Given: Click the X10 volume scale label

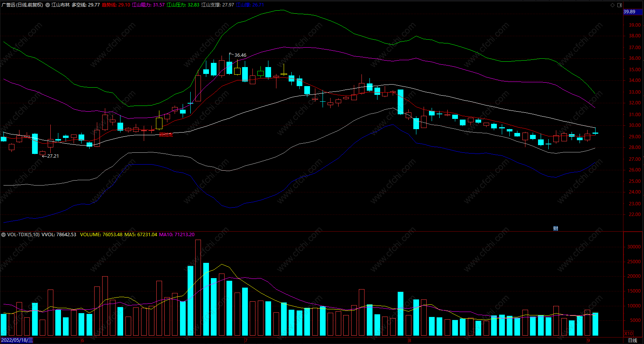Looking at the screenshot, I should (628, 333).
